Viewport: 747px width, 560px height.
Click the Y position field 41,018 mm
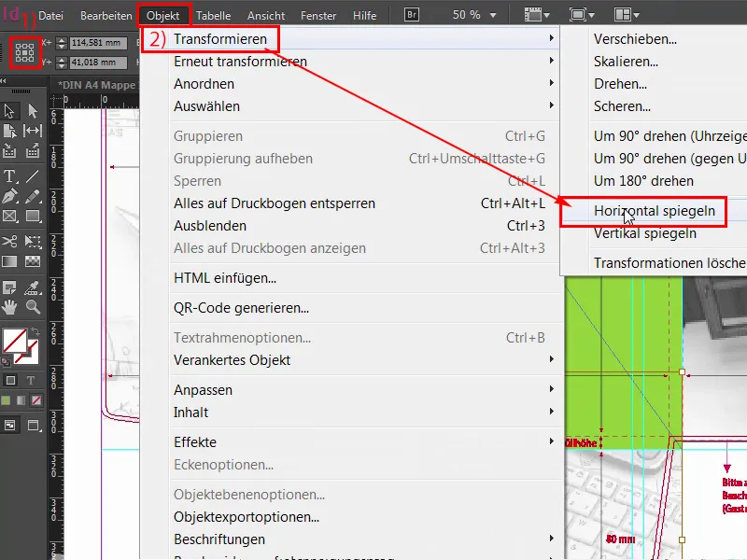[x=98, y=63]
